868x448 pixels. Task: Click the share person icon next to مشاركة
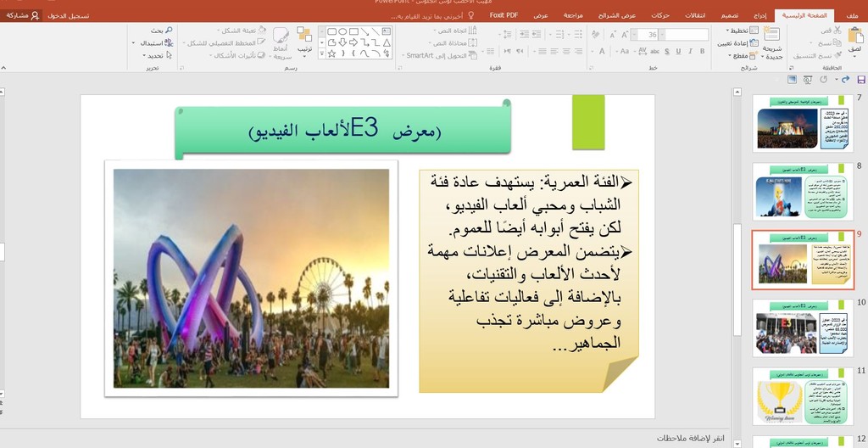tap(35, 15)
